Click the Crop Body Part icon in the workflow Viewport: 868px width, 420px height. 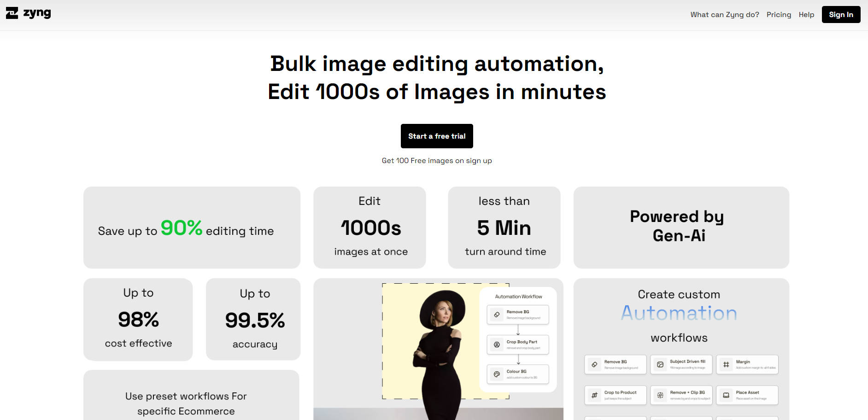(x=496, y=344)
